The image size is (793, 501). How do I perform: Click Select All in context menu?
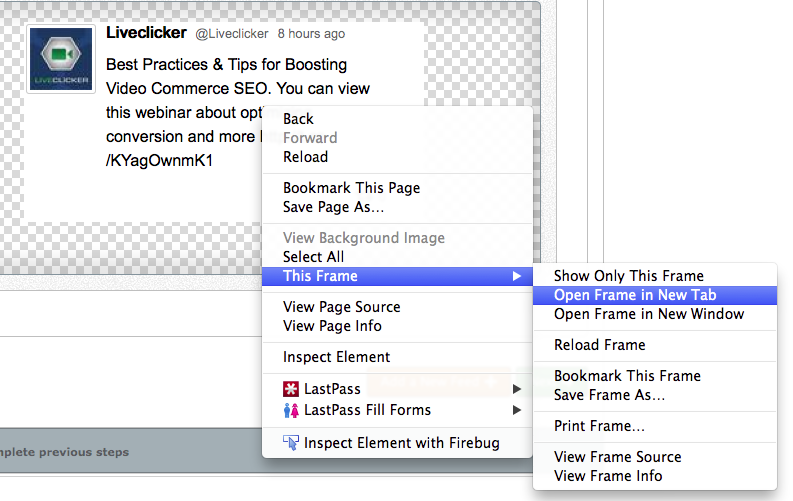(x=313, y=257)
